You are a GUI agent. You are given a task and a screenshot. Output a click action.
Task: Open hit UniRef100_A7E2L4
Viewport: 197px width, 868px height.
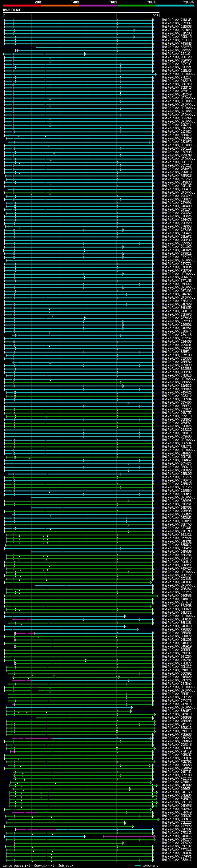coord(177,77)
